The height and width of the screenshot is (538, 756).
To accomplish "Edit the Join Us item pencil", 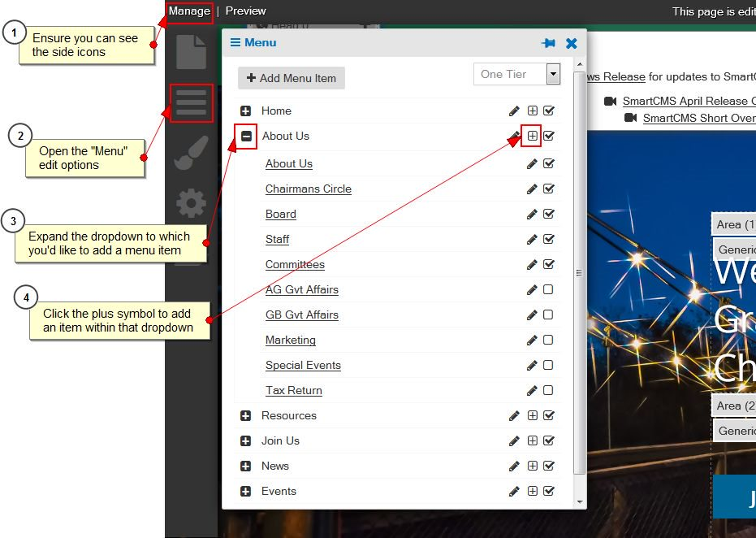I will pos(514,441).
